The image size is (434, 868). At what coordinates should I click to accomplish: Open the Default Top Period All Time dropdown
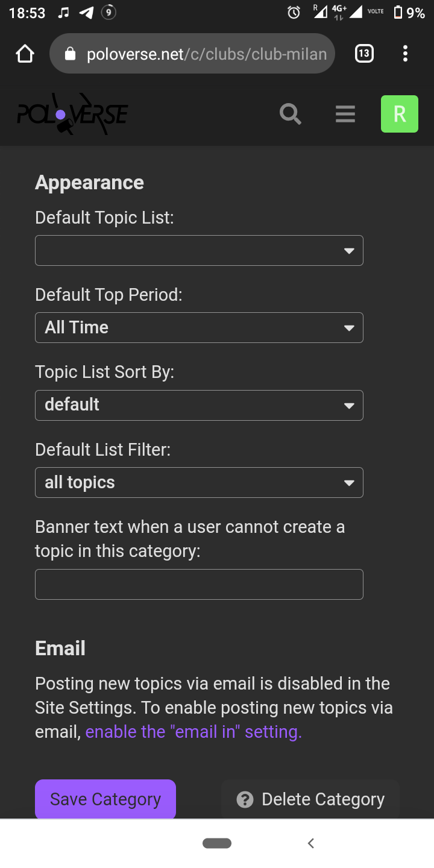click(x=199, y=327)
